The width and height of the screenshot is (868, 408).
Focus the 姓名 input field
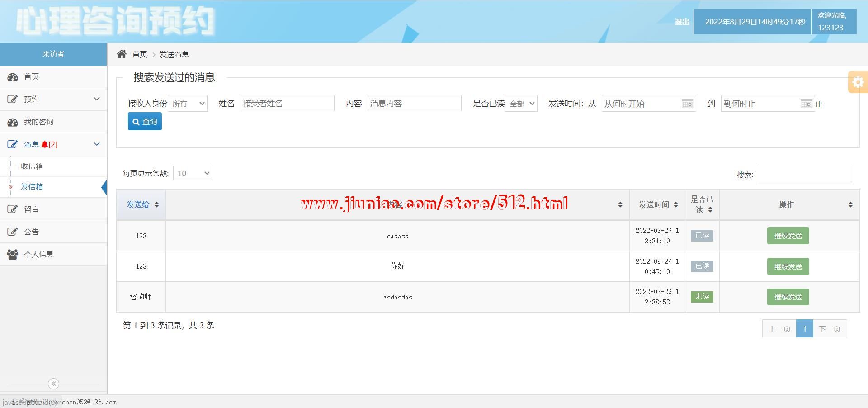(288, 104)
